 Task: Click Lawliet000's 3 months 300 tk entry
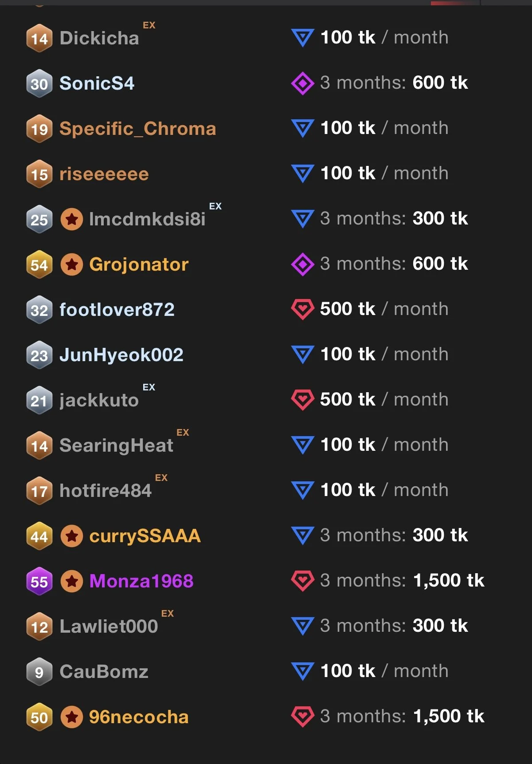tap(394, 626)
